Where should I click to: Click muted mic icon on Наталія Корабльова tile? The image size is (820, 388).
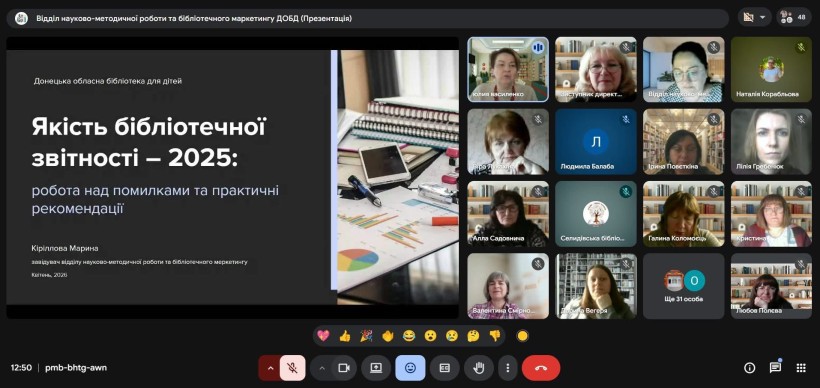click(801, 48)
